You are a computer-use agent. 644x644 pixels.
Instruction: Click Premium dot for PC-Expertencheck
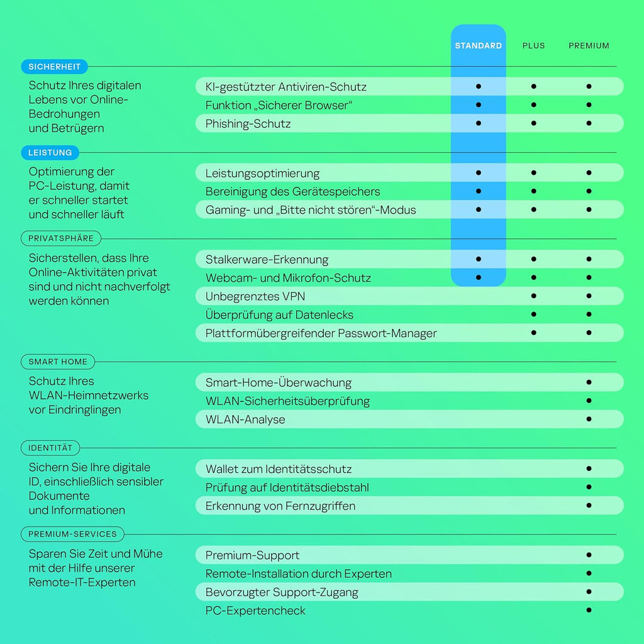point(589,610)
